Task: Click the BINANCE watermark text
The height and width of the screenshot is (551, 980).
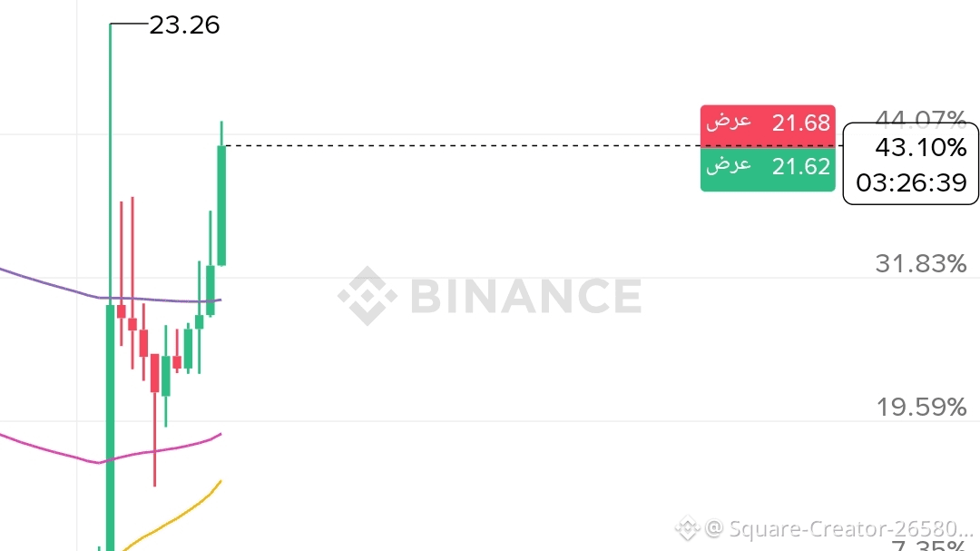Action: click(x=525, y=296)
